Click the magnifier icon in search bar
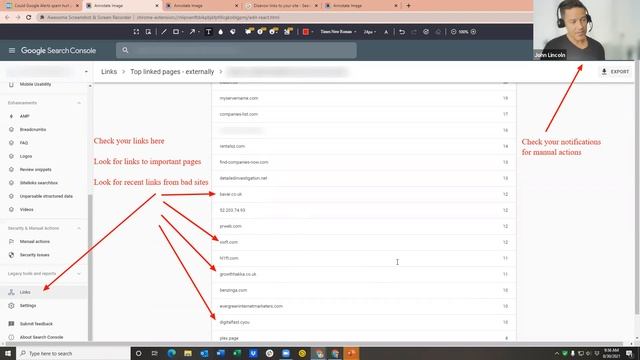Viewport: 640px width, 360px height. (x=125, y=50)
